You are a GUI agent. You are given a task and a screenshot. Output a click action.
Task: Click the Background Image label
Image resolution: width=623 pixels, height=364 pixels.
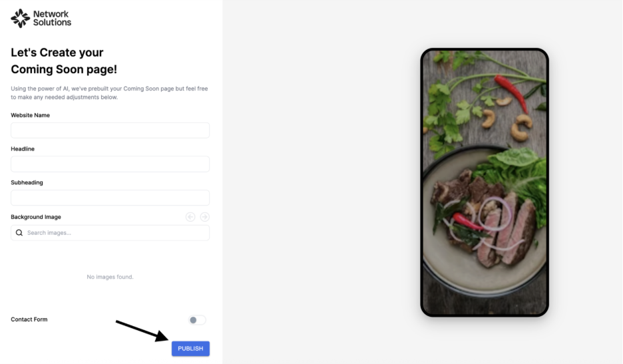pos(36,217)
